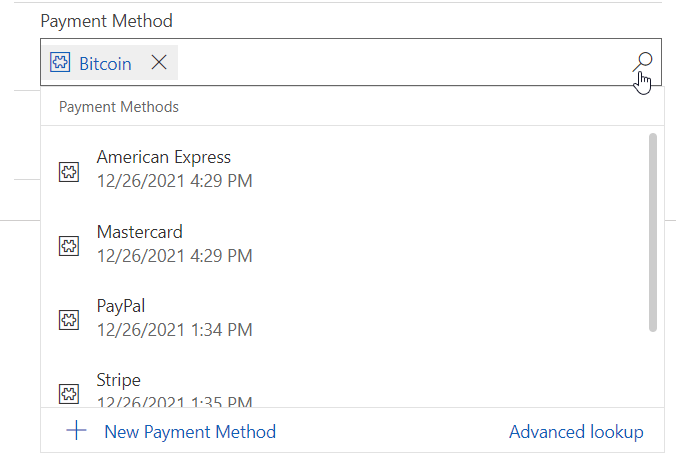Click Mastercard's 12/26/2021 4:29 PM timestamp

pyautogui.click(x=174, y=255)
